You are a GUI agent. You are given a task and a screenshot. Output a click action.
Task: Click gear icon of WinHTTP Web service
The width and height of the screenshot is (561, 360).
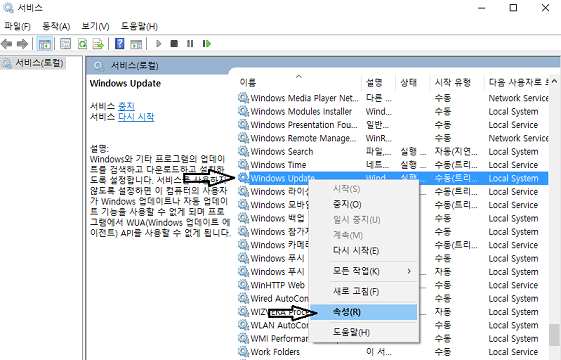tap(243, 285)
